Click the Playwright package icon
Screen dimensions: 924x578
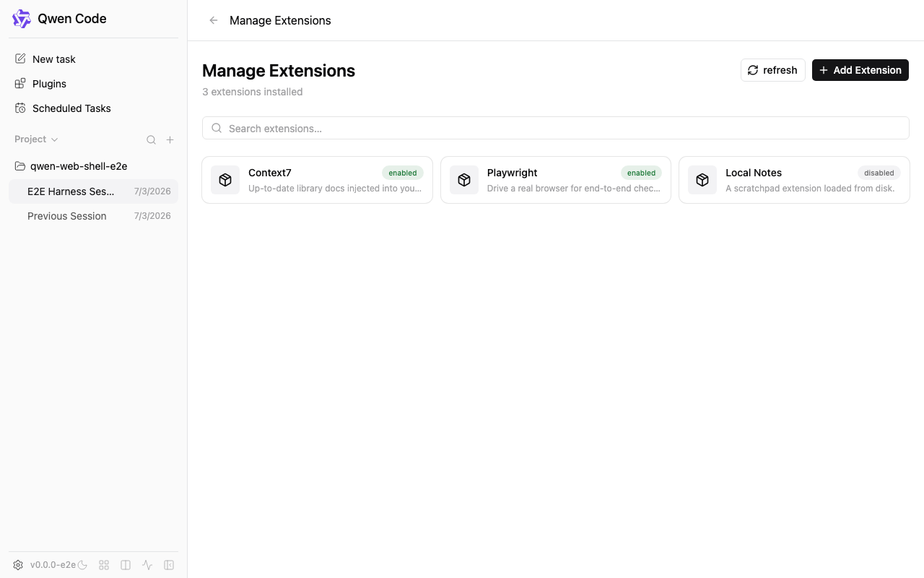464,180
